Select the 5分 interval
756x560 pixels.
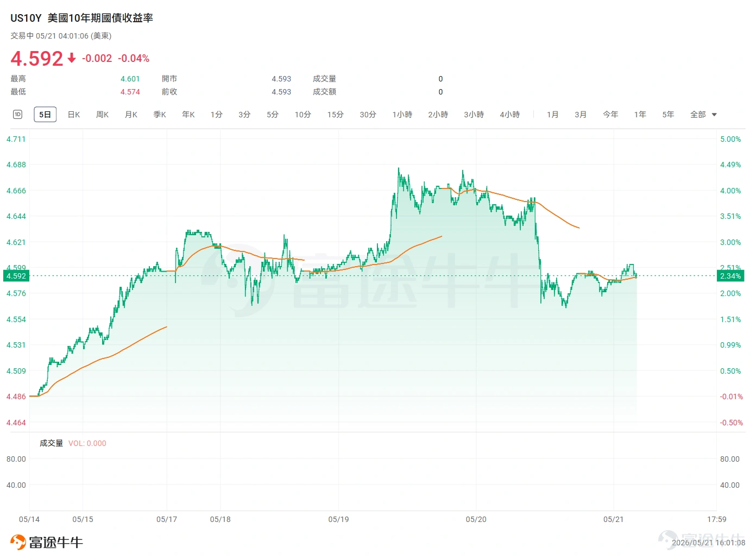tap(273, 115)
